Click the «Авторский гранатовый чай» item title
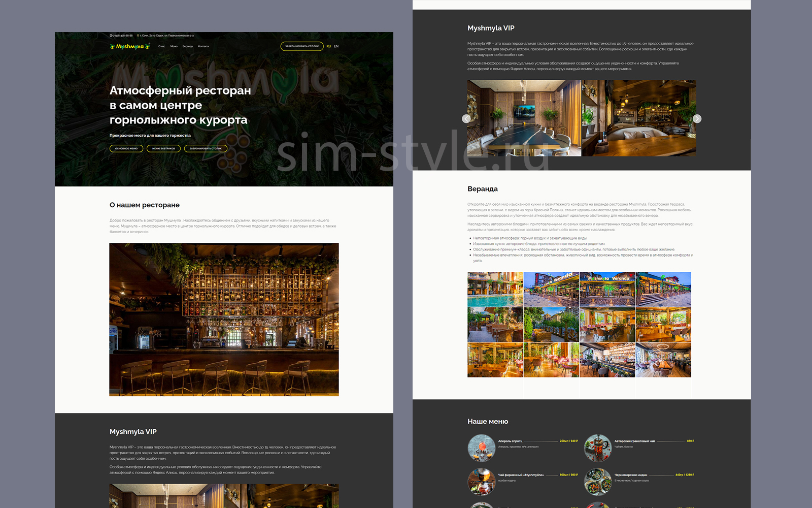 coord(634,441)
